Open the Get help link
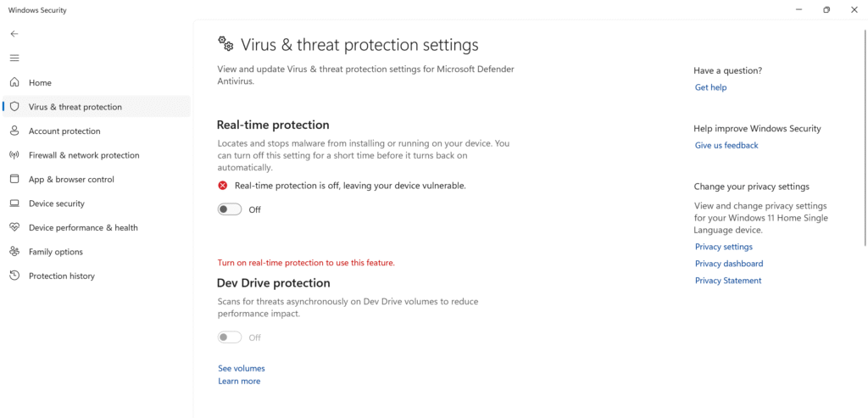868x418 pixels. [711, 87]
